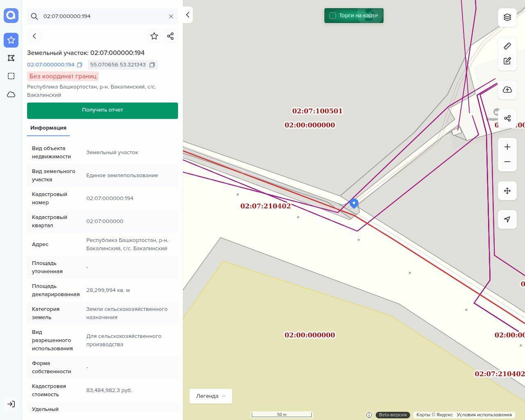Select the ruler measurement tool
This screenshot has height=420, width=525.
507,46
